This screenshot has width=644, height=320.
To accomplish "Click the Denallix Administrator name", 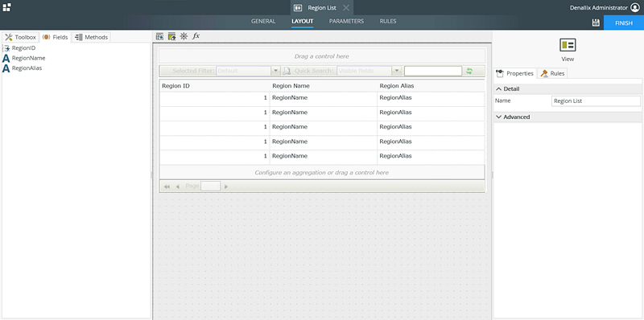I will 599,8.
